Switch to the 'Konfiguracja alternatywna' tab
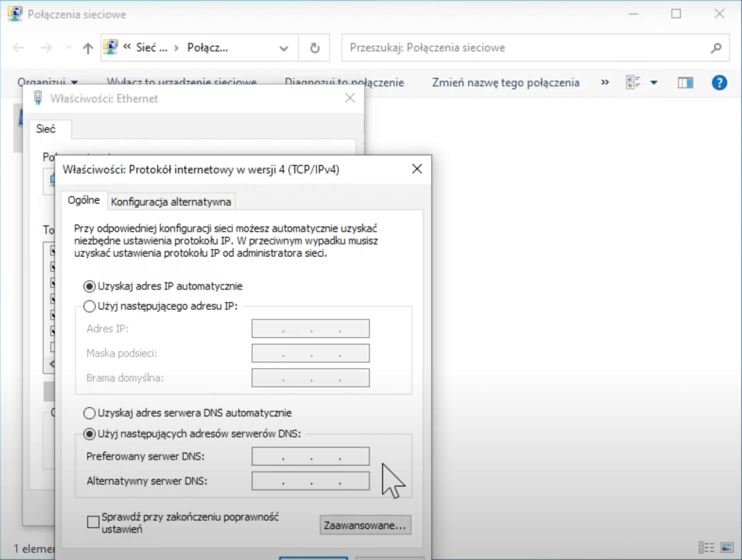The image size is (742, 560). tap(171, 201)
